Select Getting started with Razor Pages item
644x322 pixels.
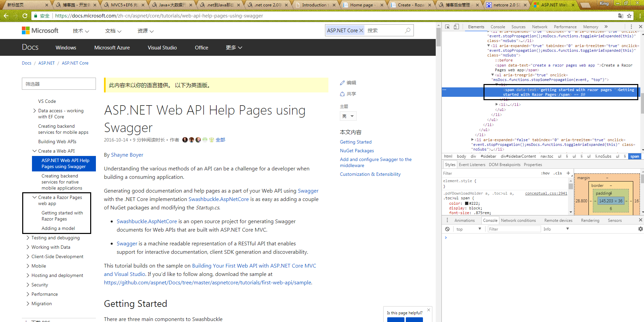pyautogui.click(x=62, y=216)
